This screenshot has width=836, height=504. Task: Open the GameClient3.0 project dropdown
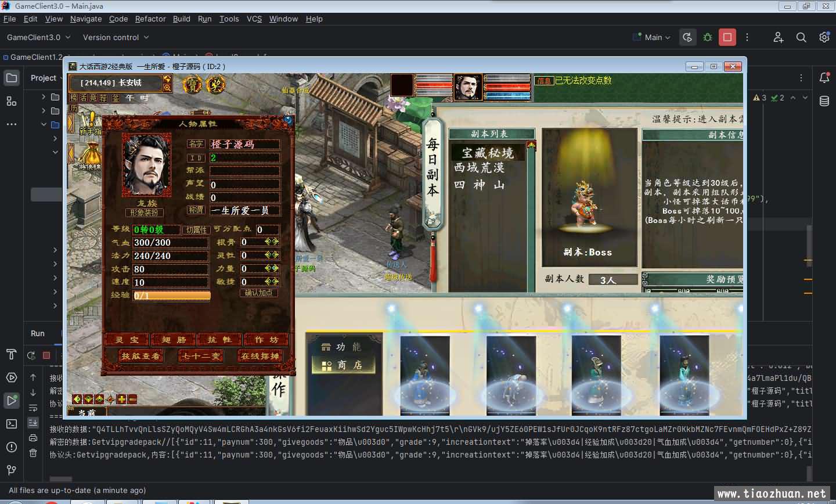tap(38, 37)
